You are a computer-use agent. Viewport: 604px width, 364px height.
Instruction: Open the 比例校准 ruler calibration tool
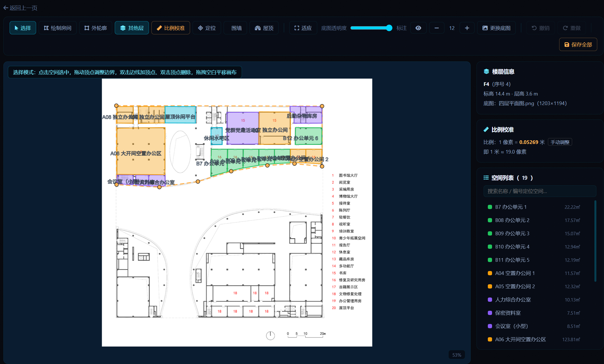(171, 28)
